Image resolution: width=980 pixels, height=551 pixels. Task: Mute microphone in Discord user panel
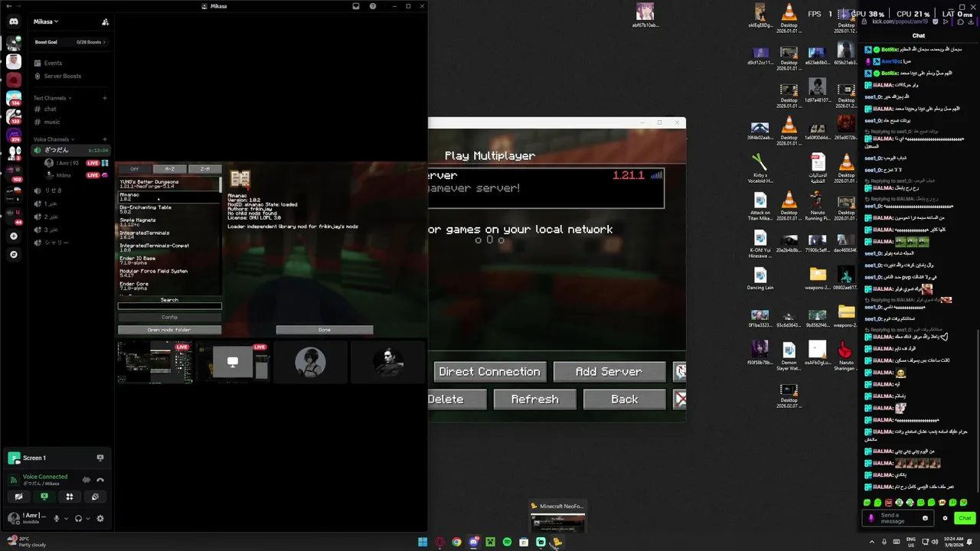tap(56, 518)
